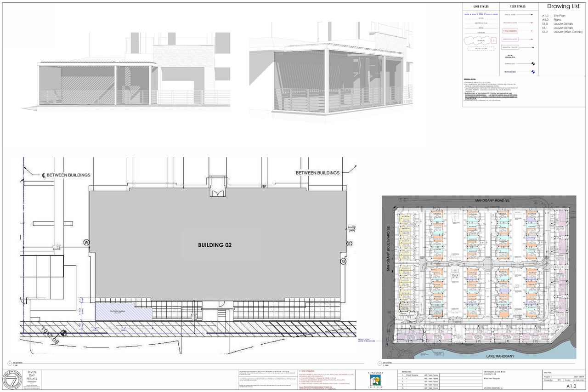Click the LINE STYLES header
Screen dimensions: 588x392
(x=481, y=6)
